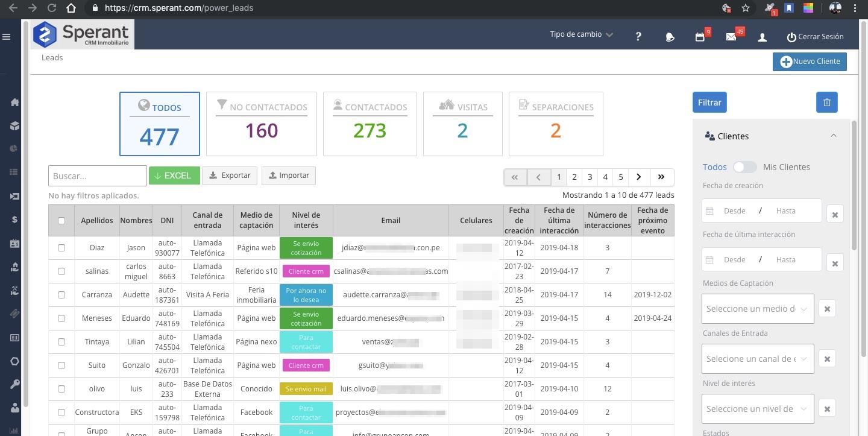Open the key icon in the sidebar
The height and width of the screenshot is (436, 868).
pyautogui.click(x=15, y=384)
